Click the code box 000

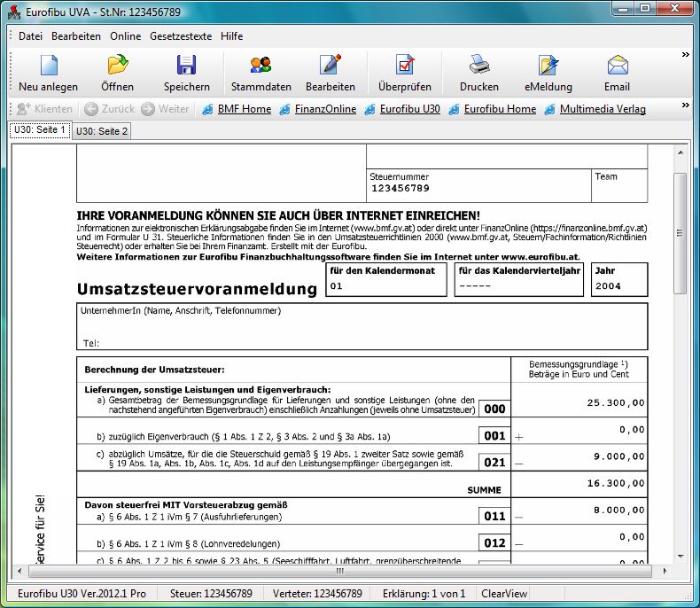point(494,409)
